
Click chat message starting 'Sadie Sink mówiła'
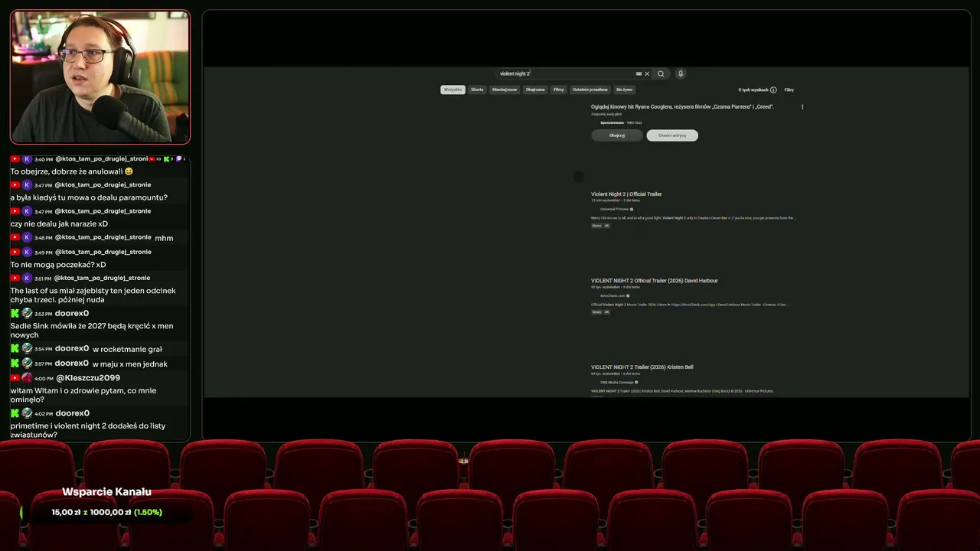click(x=92, y=331)
